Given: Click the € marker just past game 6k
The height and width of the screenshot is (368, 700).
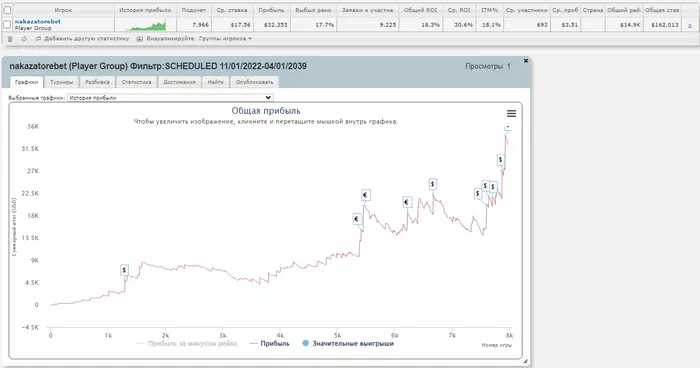Looking at the screenshot, I should point(407,202).
